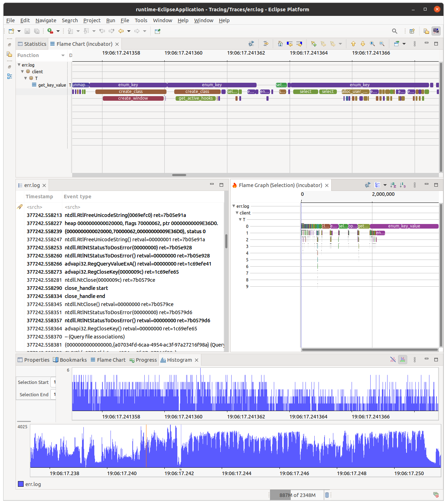Viewport: 447px width, 504px height.
Task: Open the Back history dropdown arrow
Action: (x=129, y=31)
